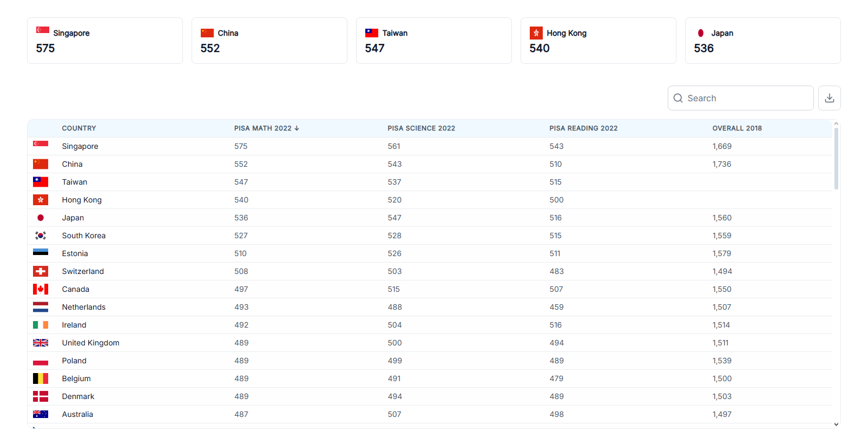Click Netherlands flag icon

click(41, 307)
